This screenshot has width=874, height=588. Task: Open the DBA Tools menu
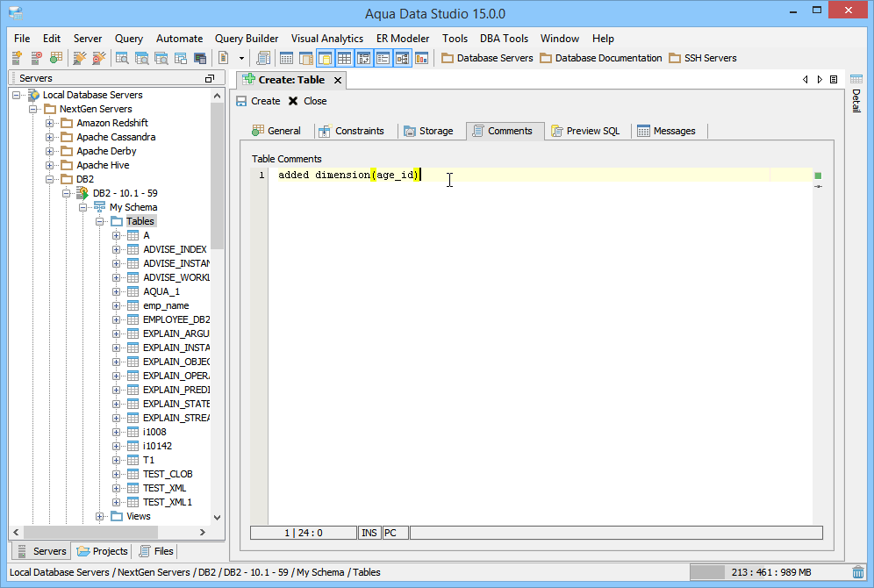point(504,39)
